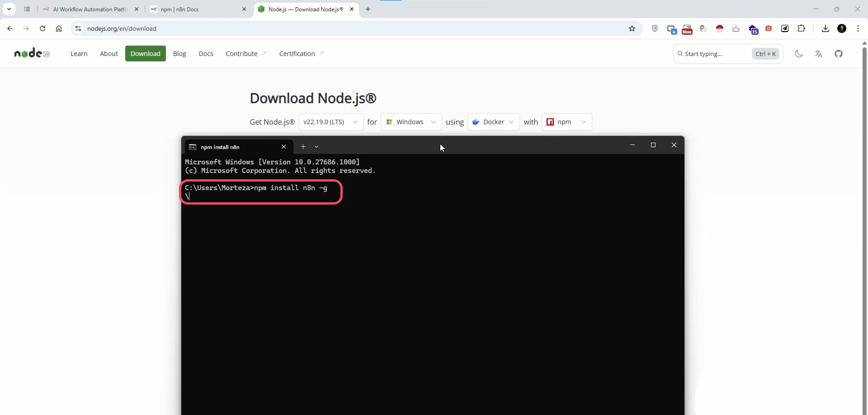Click the red camera extension icon
Screen dimensions: 868x415
(769, 28)
